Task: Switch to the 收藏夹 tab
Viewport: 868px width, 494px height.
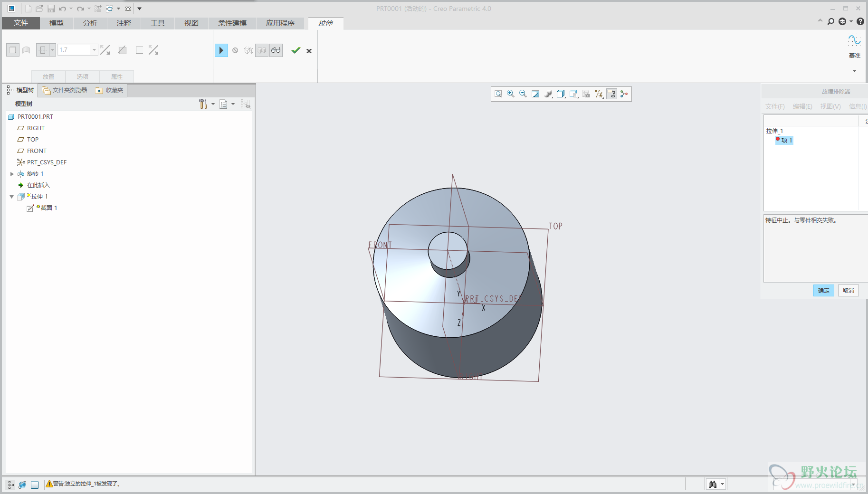Action: click(109, 90)
